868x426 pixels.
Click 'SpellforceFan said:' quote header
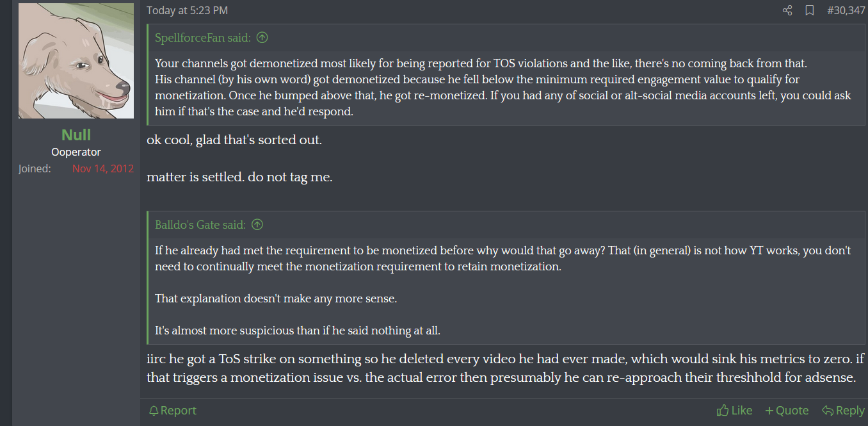pyautogui.click(x=203, y=38)
